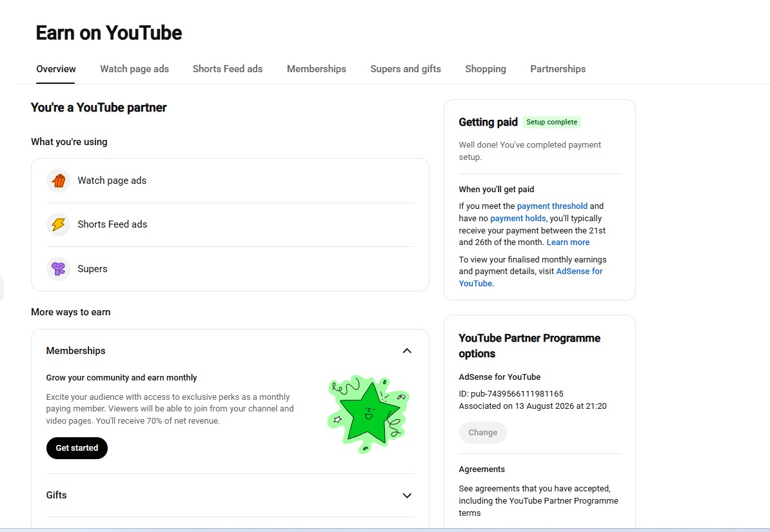Open the Shopping tab
Image resolution: width=770 pixels, height=532 pixels.
486,69
